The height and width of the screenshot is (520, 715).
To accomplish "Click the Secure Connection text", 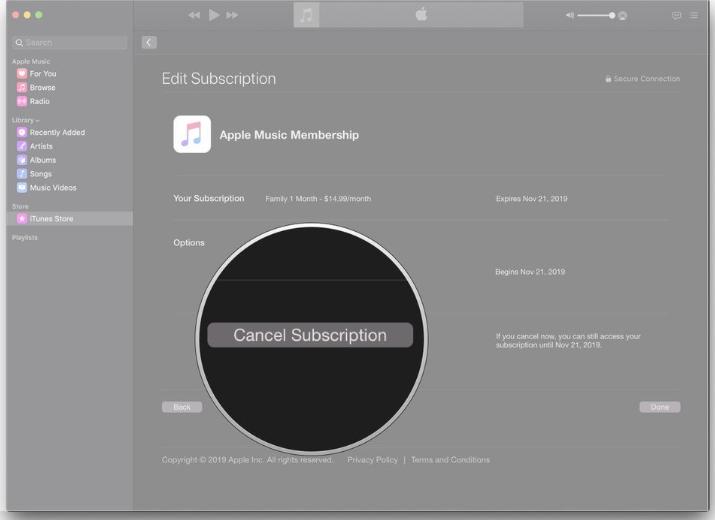I will [647, 78].
